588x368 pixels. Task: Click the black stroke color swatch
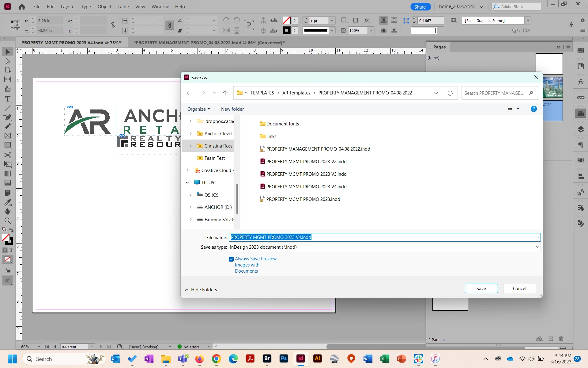286,30
